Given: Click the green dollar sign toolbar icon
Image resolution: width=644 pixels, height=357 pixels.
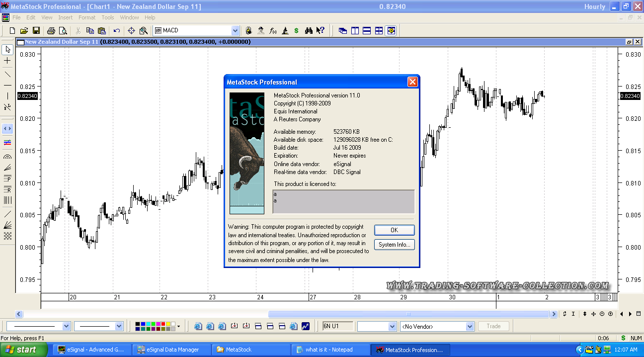Looking at the screenshot, I should click(x=296, y=30).
